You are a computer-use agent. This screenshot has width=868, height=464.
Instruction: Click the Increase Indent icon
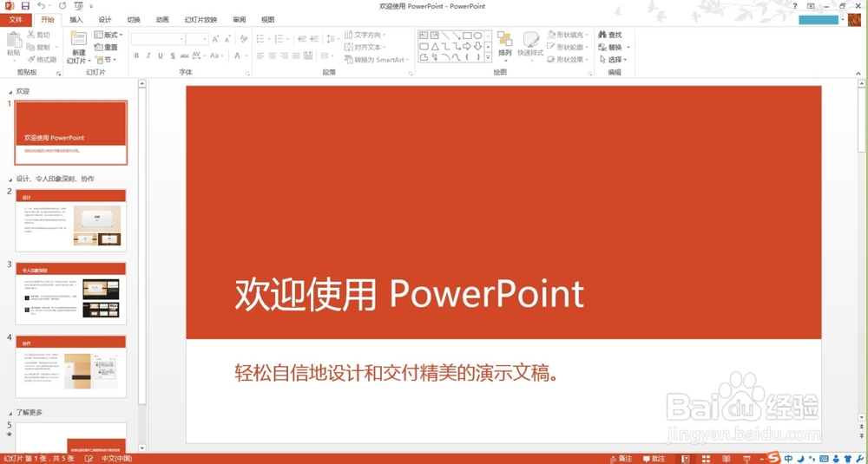(314, 39)
